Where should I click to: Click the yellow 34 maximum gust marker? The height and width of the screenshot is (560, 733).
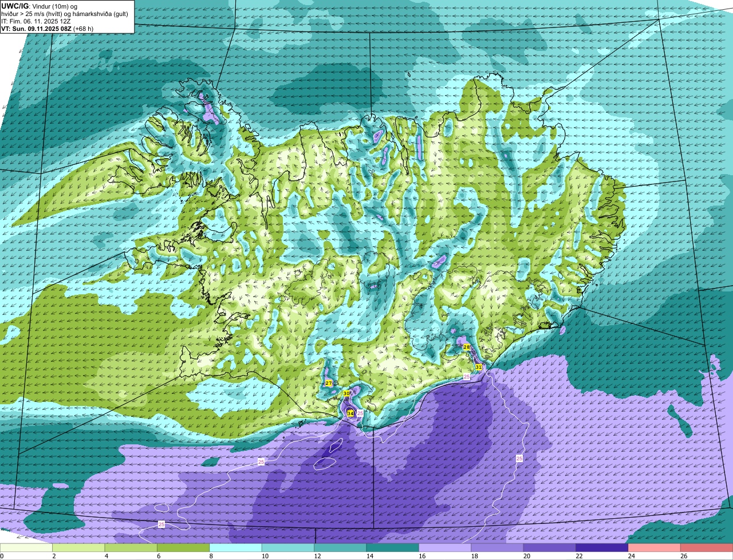pyautogui.click(x=350, y=413)
